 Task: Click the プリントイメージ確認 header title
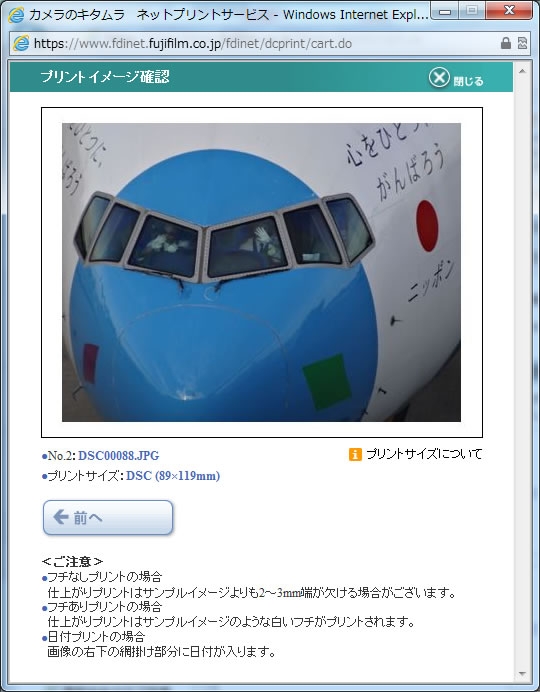pos(105,77)
